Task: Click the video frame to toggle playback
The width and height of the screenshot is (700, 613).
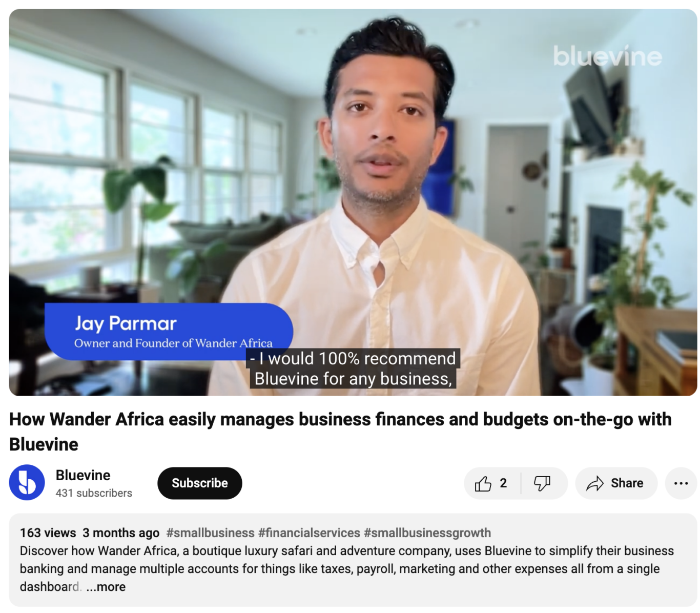Action: pyautogui.click(x=353, y=202)
